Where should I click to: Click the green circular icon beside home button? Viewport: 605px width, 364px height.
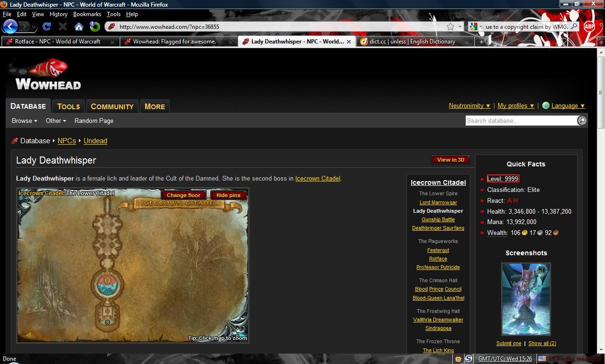coord(95,26)
